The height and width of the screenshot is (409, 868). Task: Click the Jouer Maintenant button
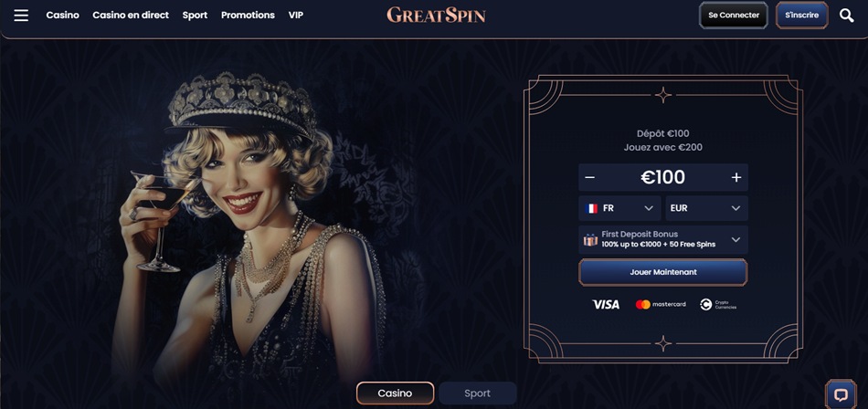click(x=663, y=272)
